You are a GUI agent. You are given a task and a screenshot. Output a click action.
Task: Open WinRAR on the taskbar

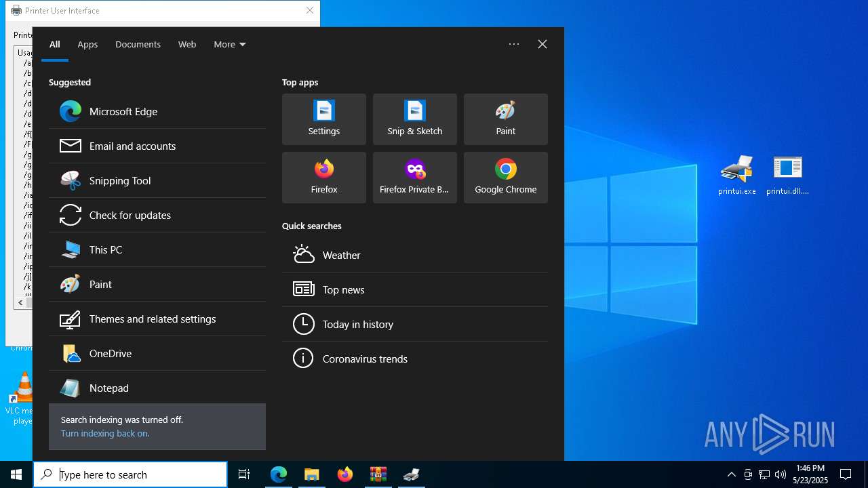point(378,474)
